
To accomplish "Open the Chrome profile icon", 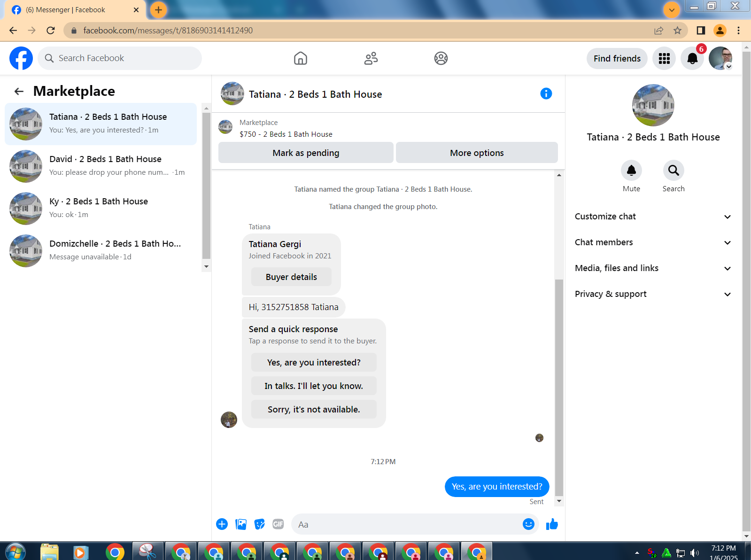I will 720,31.
